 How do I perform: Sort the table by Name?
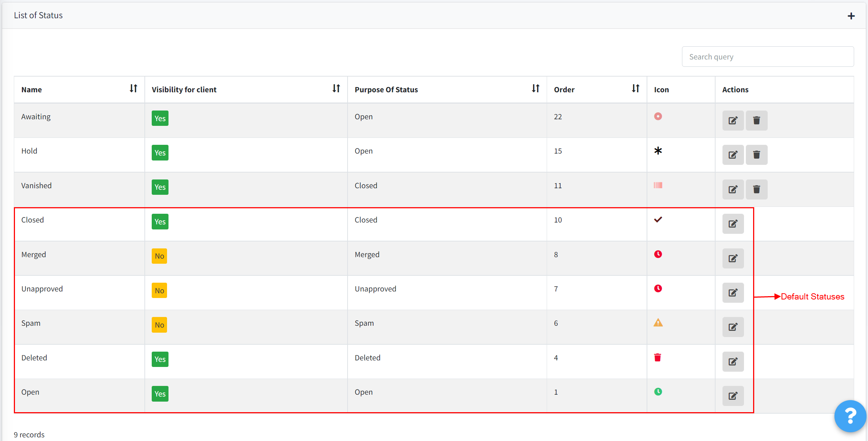[133, 89]
